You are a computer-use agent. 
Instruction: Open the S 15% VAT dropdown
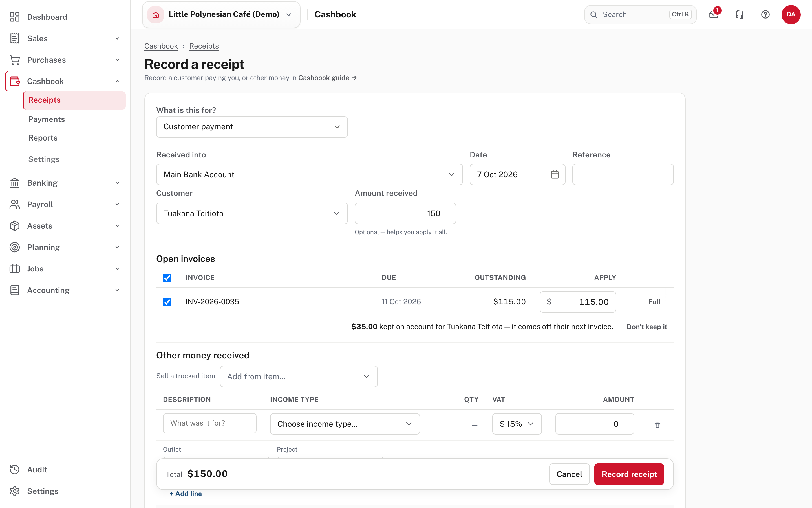517,424
